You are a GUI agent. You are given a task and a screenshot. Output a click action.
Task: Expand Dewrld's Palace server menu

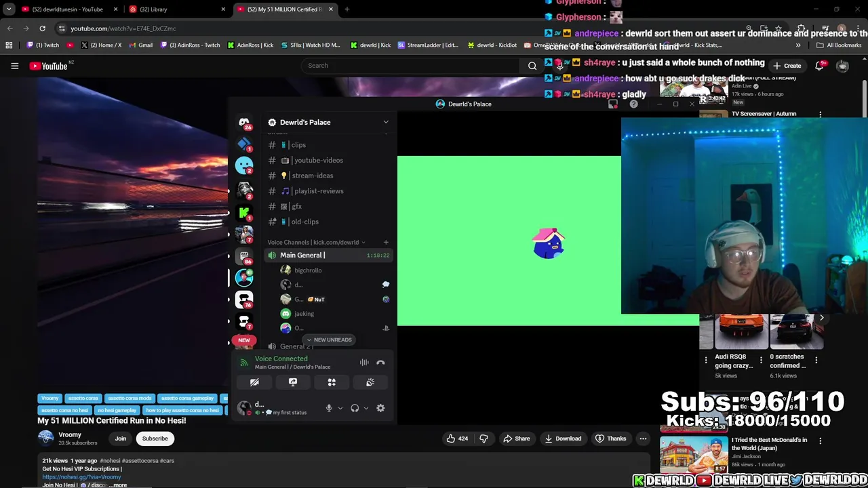pyautogui.click(x=386, y=122)
